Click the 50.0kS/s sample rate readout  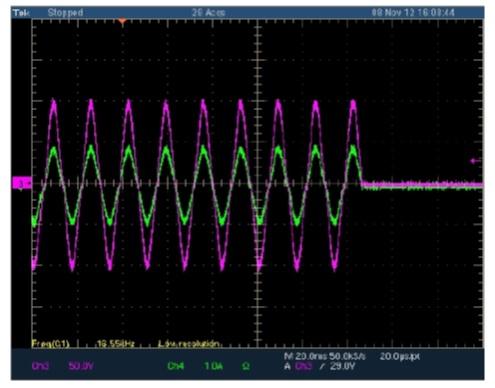click(x=347, y=356)
